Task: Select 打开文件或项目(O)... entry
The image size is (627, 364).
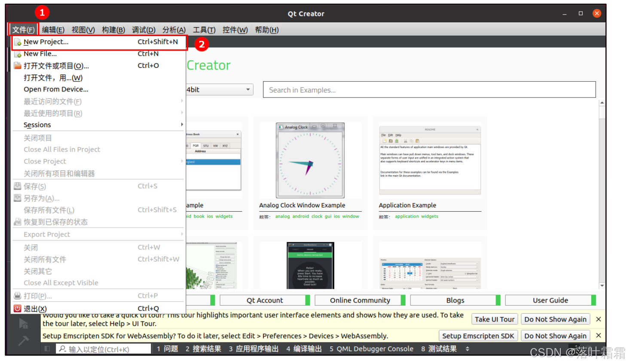Action: tap(99, 66)
